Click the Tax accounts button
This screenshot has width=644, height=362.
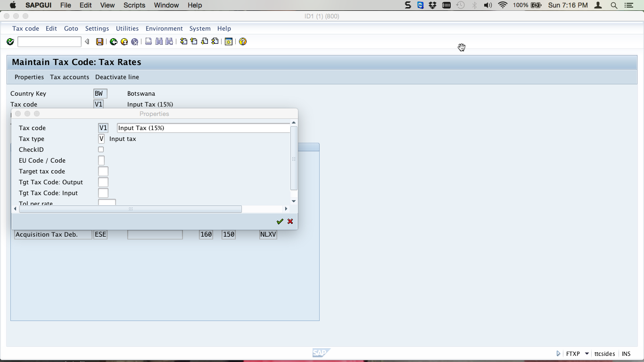69,77
